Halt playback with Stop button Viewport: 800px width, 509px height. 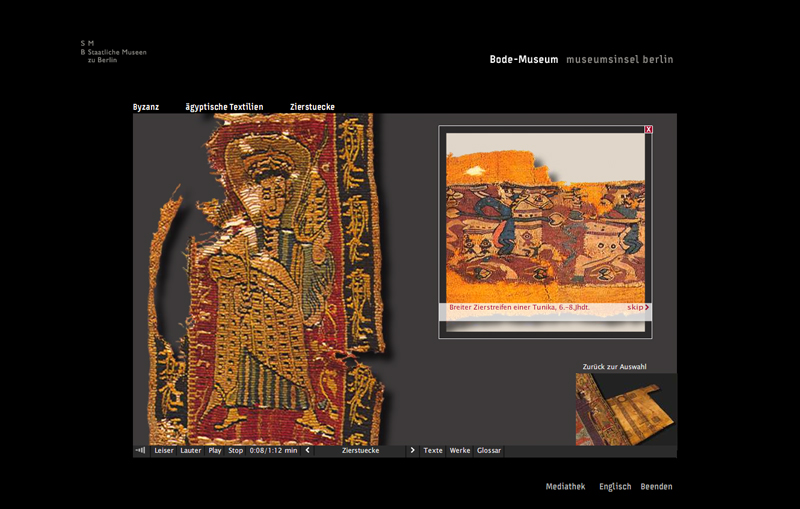click(x=235, y=450)
